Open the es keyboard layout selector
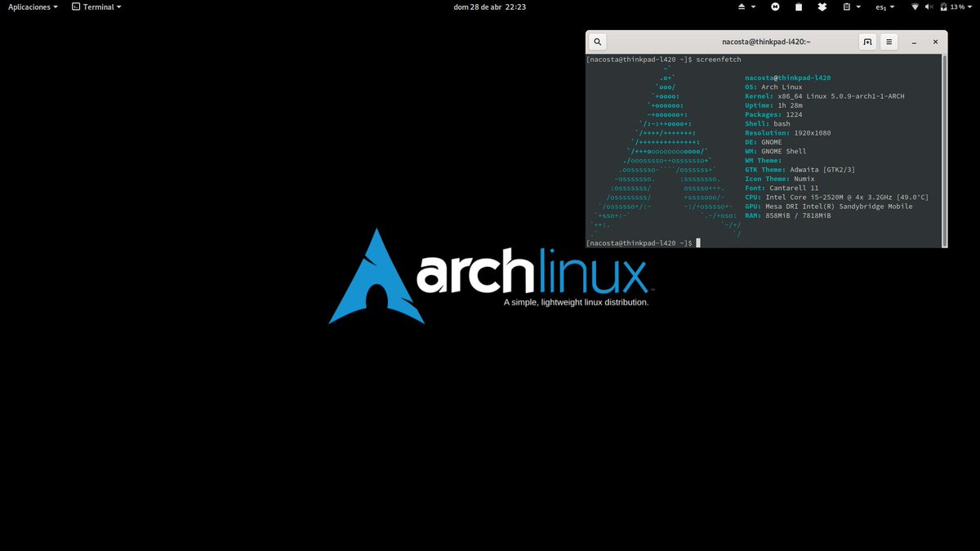The width and height of the screenshot is (980, 551). click(884, 7)
